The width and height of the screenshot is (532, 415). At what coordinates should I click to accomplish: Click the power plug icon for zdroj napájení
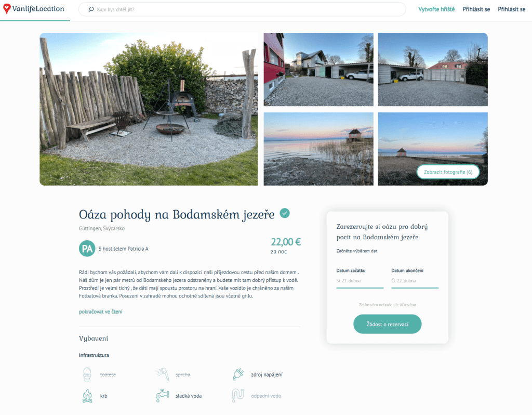pos(238,374)
